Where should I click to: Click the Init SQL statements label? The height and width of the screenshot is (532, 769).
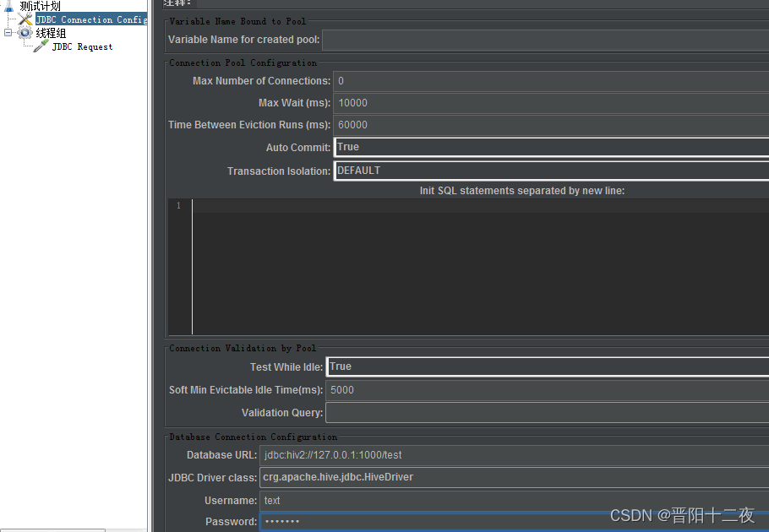pyautogui.click(x=522, y=191)
